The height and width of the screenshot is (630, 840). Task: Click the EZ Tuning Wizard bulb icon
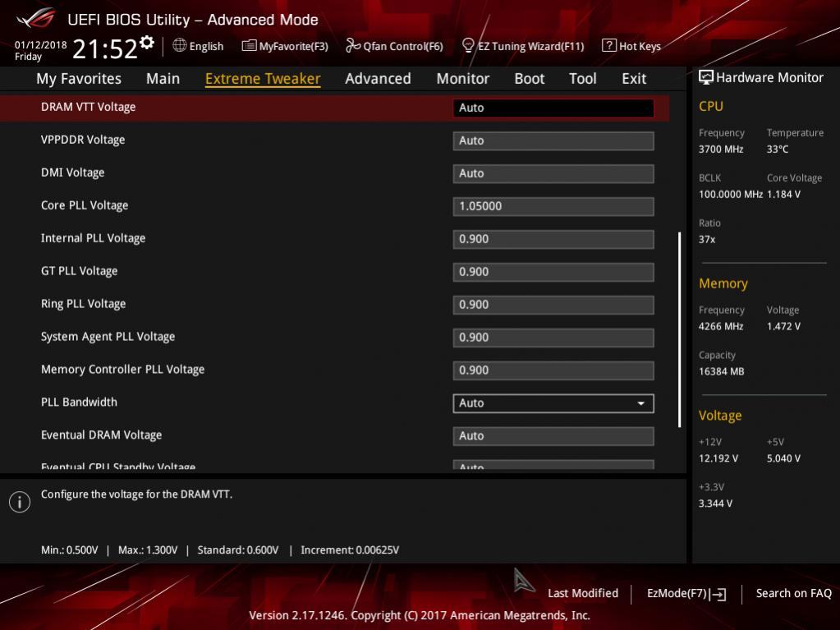468,45
